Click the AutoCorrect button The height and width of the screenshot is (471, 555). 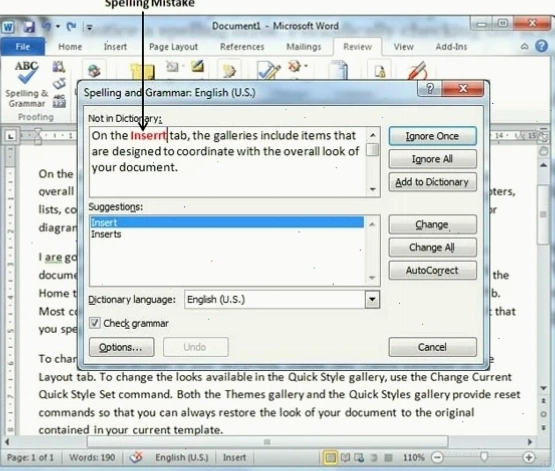tap(433, 270)
